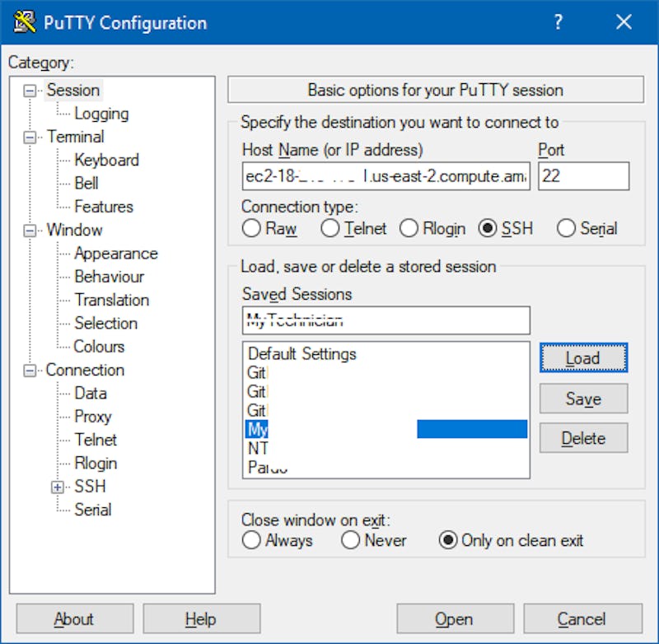This screenshot has width=659, height=644.
Task: Expand the SSH tree node
Action: (58, 487)
